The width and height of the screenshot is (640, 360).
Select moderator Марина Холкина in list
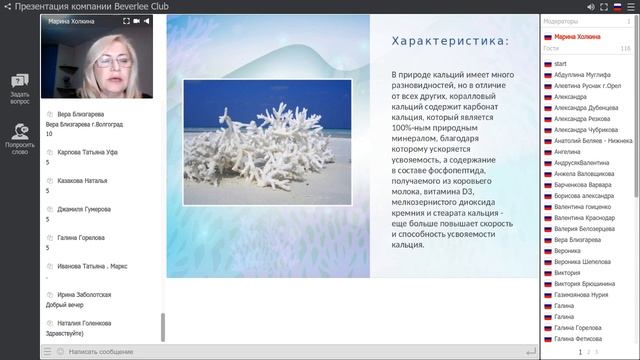tap(577, 37)
